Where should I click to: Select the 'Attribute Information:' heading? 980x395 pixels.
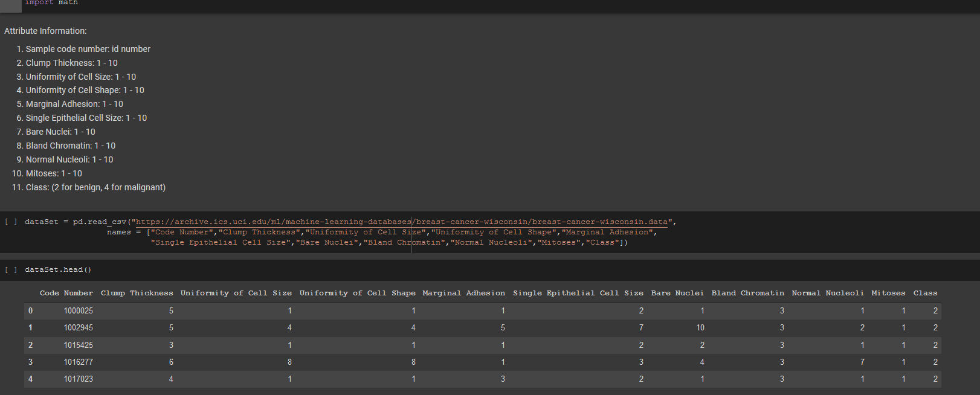pos(45,31)
